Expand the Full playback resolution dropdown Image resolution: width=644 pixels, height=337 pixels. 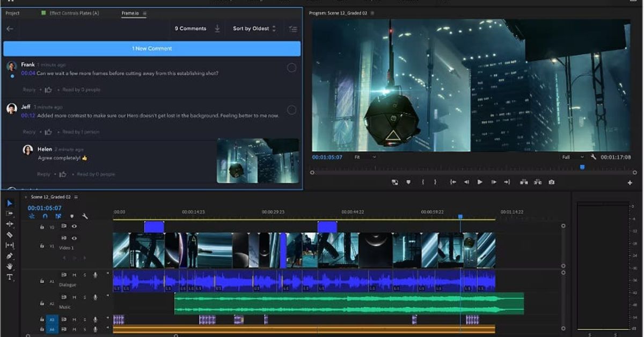[x=573, y=157]
